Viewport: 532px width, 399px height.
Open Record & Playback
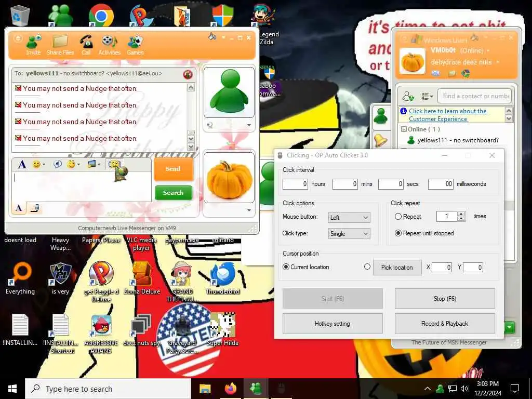[x=445, y=324]
